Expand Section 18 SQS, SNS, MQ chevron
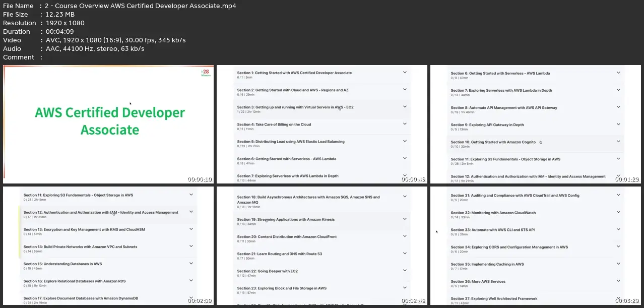Viewport: 644px width, 308px height. pos(405,197)
